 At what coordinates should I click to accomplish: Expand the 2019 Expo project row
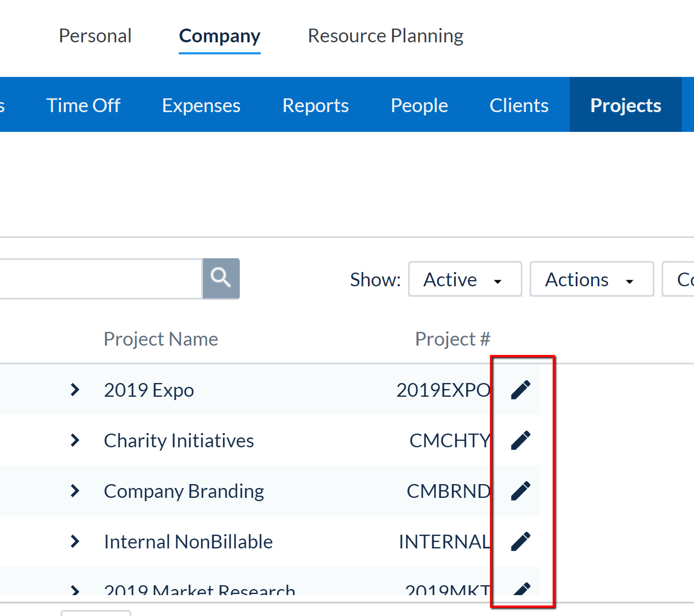pos(75,390)
